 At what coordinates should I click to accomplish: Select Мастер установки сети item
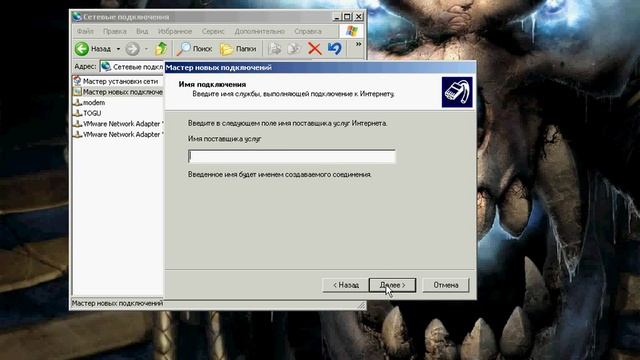[120, 81]
